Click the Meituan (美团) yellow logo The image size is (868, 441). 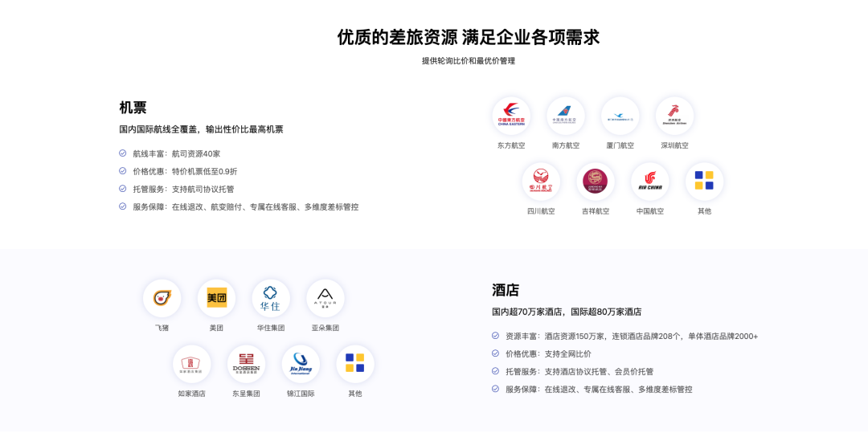(216, 298)
